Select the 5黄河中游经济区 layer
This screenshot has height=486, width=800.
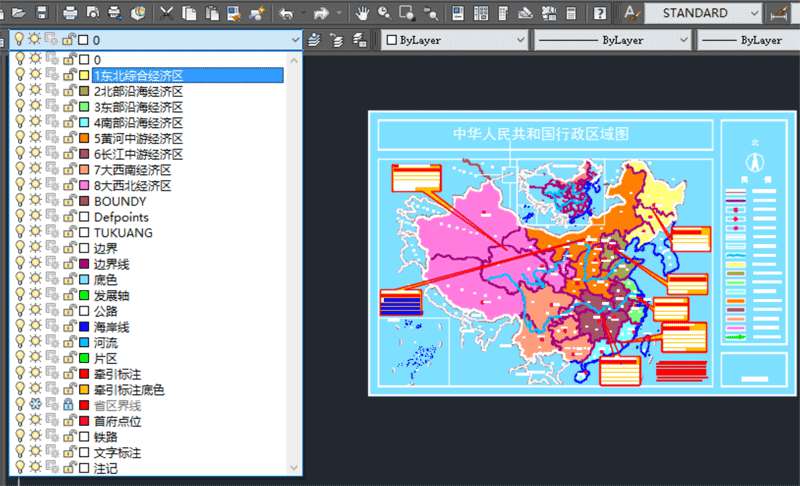click(138, 138)
